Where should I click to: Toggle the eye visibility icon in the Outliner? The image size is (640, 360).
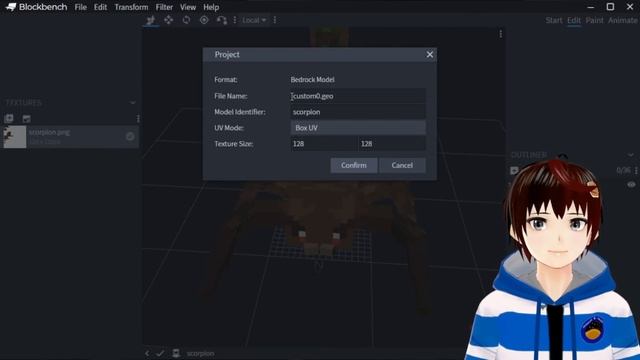tap(631, 184)
